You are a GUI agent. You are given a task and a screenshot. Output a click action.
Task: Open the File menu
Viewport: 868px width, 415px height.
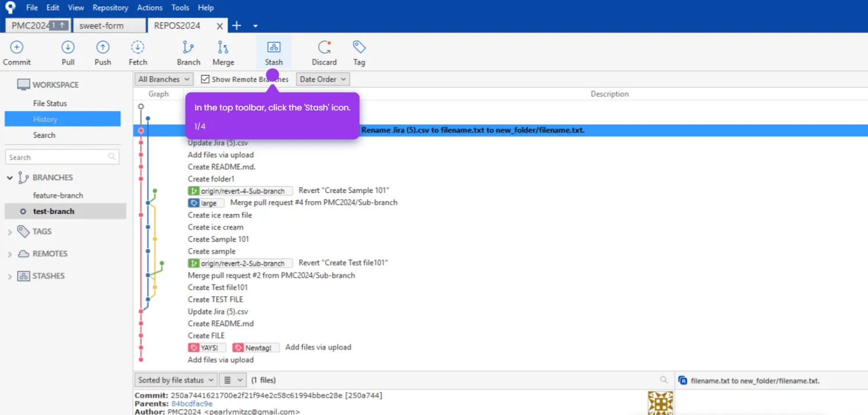click(x=32, y=8)
